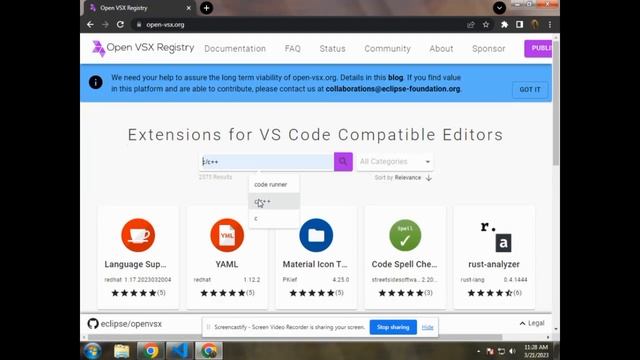Open the rust-analyzer extension icon
Screen dimensions: 640x360
(x=495, y=236)
